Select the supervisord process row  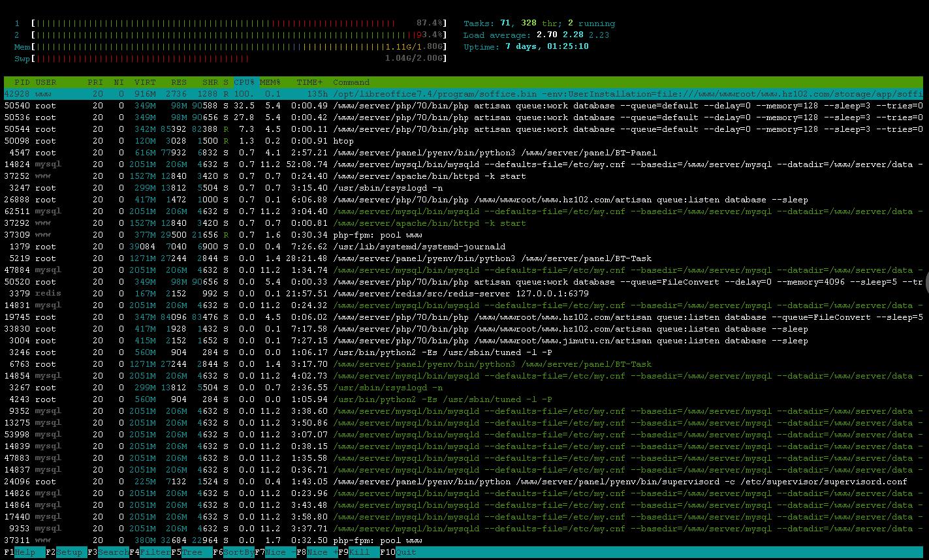(464, 482)
